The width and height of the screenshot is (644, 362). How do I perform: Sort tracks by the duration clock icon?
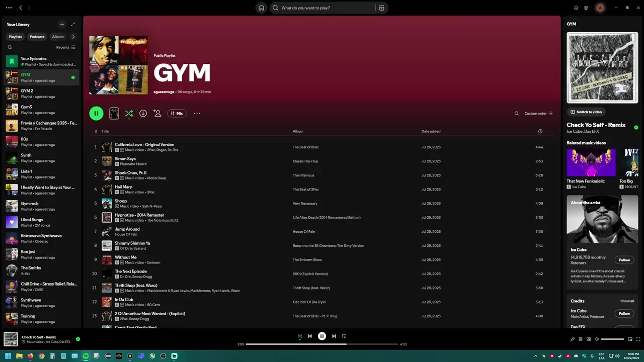tap(540, 131)
